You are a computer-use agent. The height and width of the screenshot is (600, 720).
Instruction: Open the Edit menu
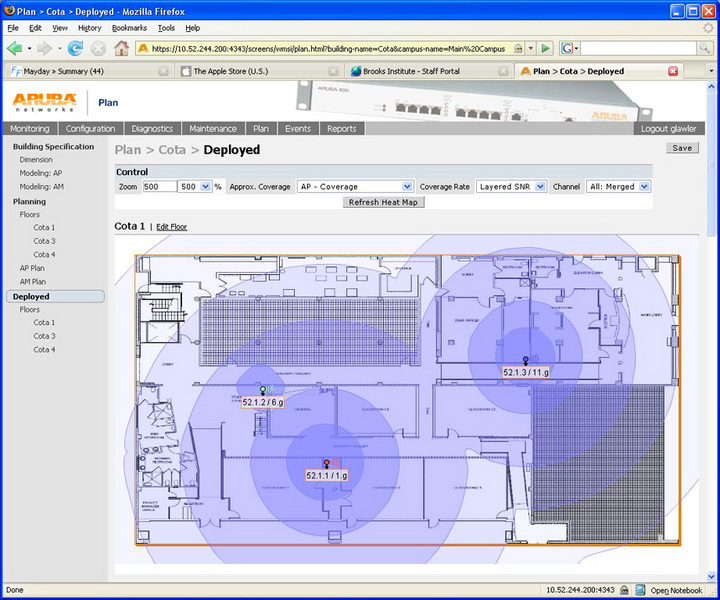pyautogui.click(x=35, y=28)
